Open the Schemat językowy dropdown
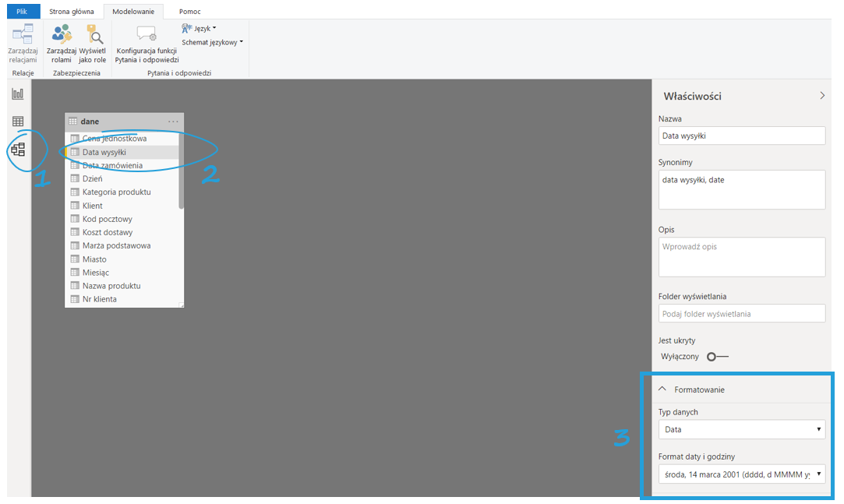 [x=212, y=42]
